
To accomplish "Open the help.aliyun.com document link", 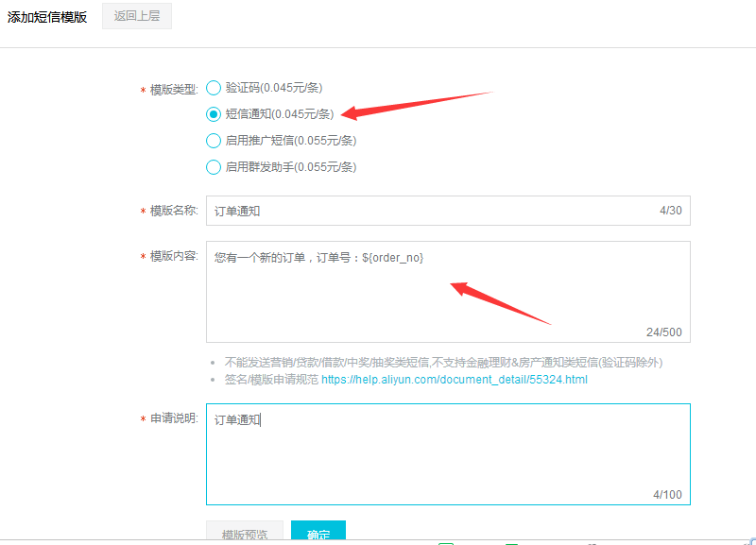I will (x=455, y=380).
